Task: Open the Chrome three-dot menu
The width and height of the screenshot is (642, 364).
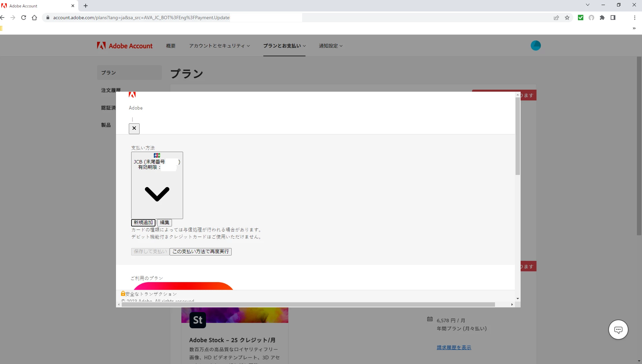Action: (635, 18)
